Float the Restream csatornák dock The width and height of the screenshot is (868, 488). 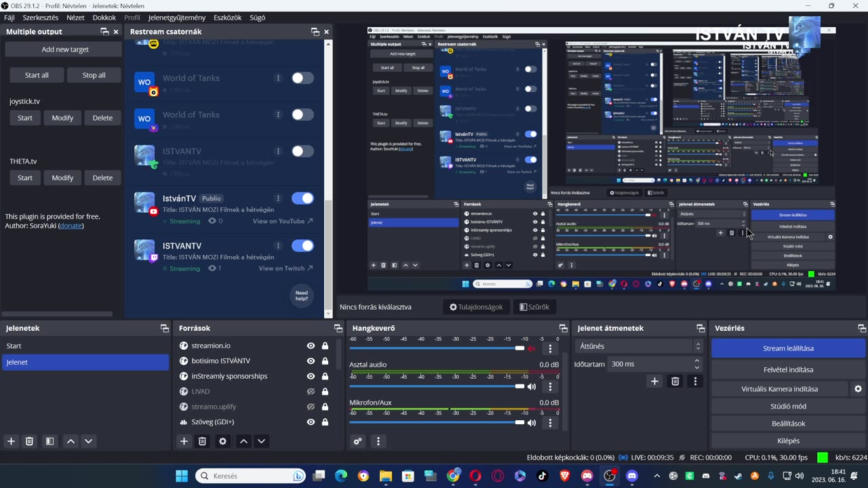315,32
